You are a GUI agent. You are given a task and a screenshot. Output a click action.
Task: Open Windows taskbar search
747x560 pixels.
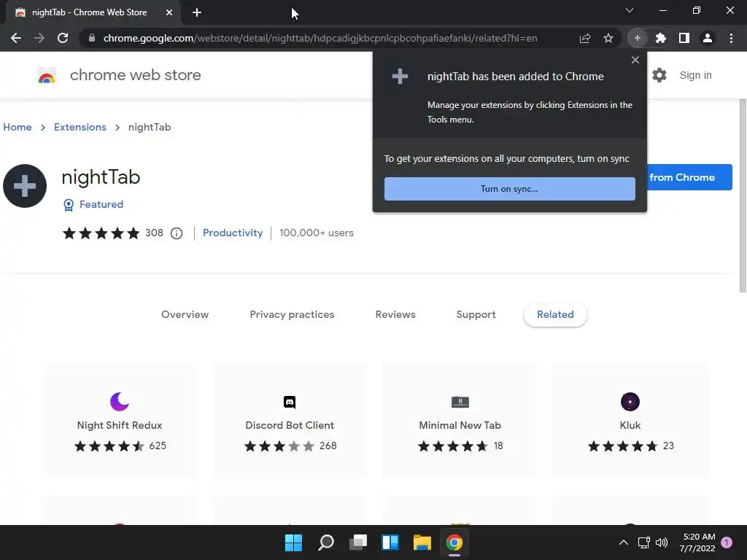click(x=326, y=542)
